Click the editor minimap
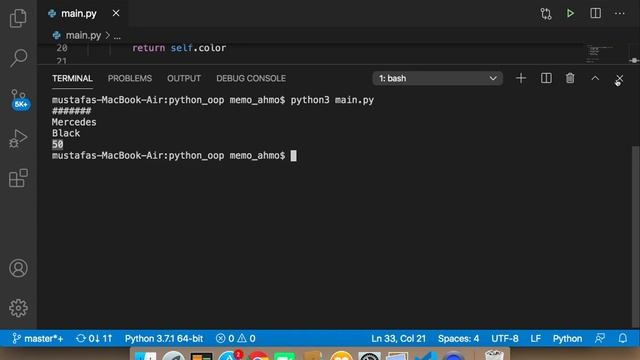Image resolution: width=640 pixels, height=360 pixels. (x=600, y=54)
